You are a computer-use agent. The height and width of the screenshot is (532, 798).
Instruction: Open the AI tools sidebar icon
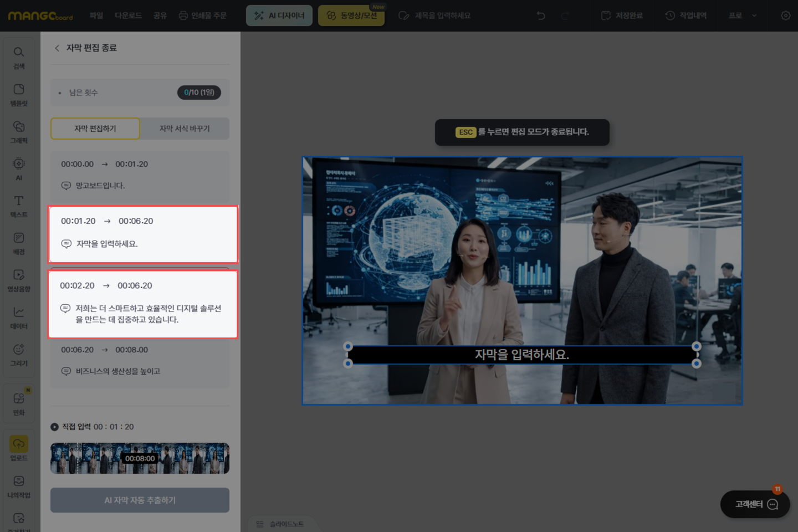(19, 168)
